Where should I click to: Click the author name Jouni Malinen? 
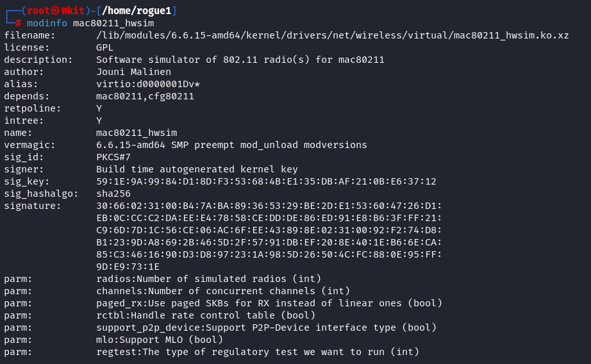(133, 72)
